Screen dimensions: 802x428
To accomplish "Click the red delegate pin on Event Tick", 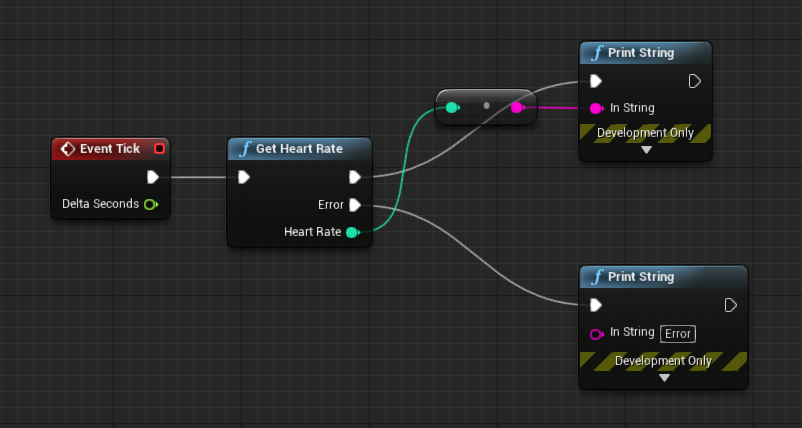I will tap(159, 149).
